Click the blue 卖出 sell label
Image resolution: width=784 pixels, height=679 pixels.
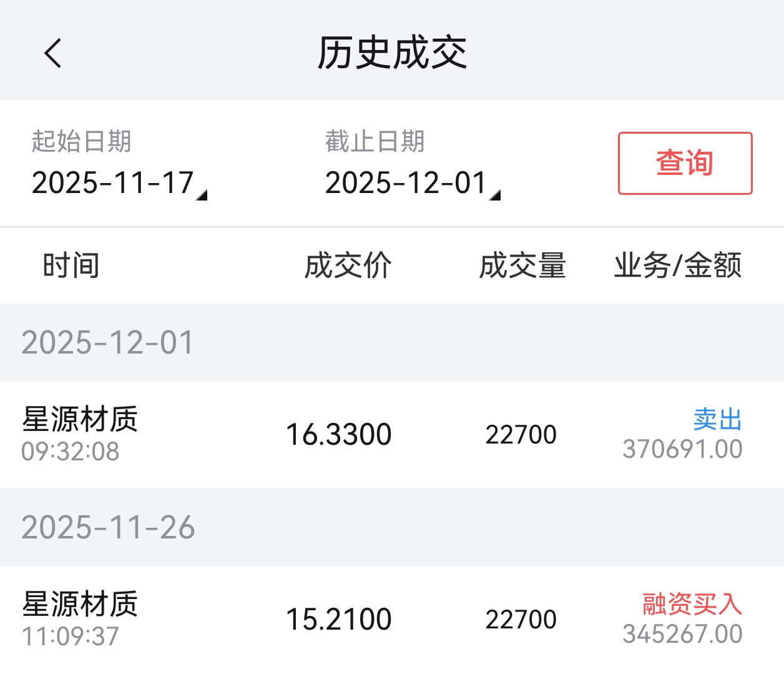coord(717,419)
